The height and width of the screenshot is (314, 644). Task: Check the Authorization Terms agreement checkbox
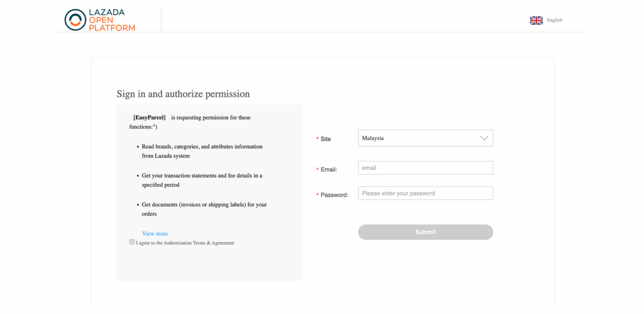pyautogui.click(x=132, y=242)
